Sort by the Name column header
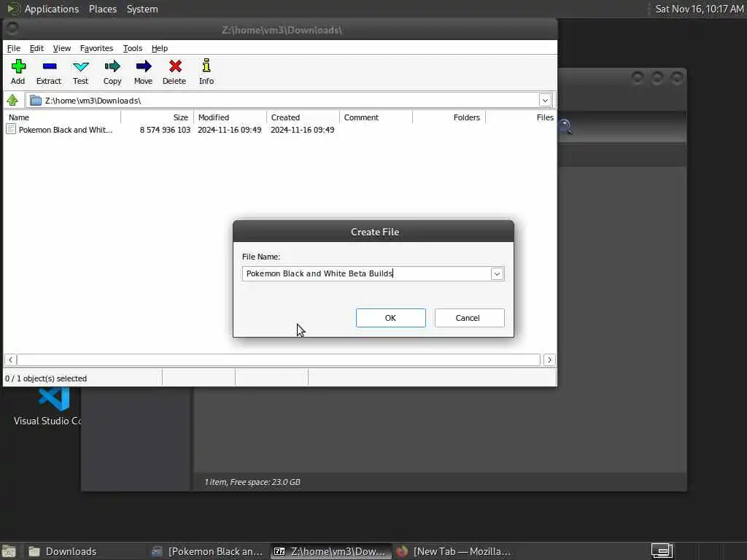 tap(63, 117)
